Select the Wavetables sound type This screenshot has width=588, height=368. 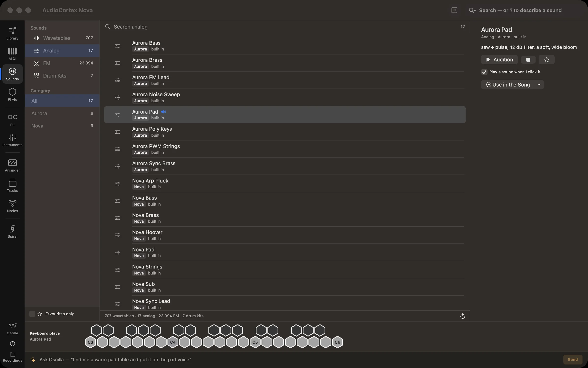click(x=62, y=38)
